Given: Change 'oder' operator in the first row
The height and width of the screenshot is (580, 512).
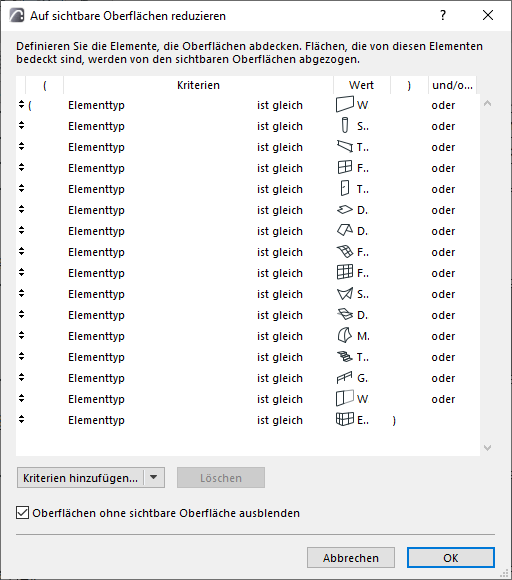Looking at the screenshot, I should pyautogui.click(x=443, y=105).
